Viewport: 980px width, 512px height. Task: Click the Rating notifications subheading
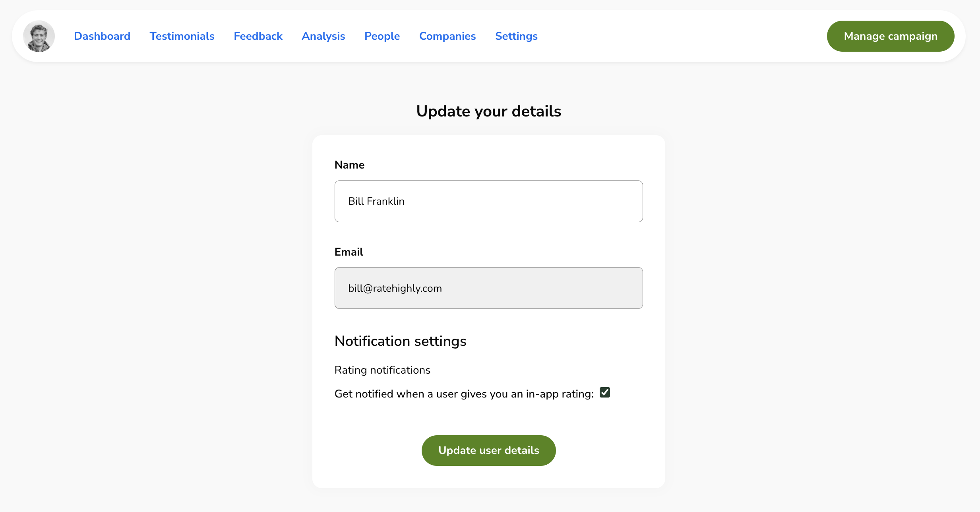coord(382,370)
